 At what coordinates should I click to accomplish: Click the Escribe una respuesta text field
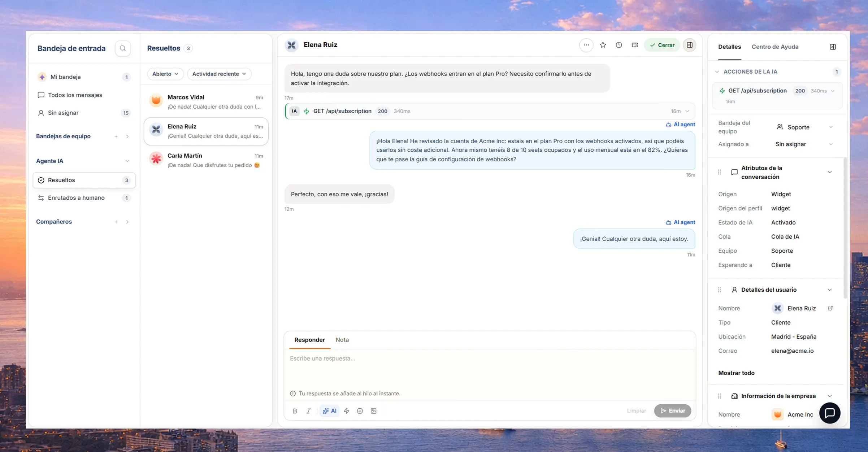coord(490,368)
